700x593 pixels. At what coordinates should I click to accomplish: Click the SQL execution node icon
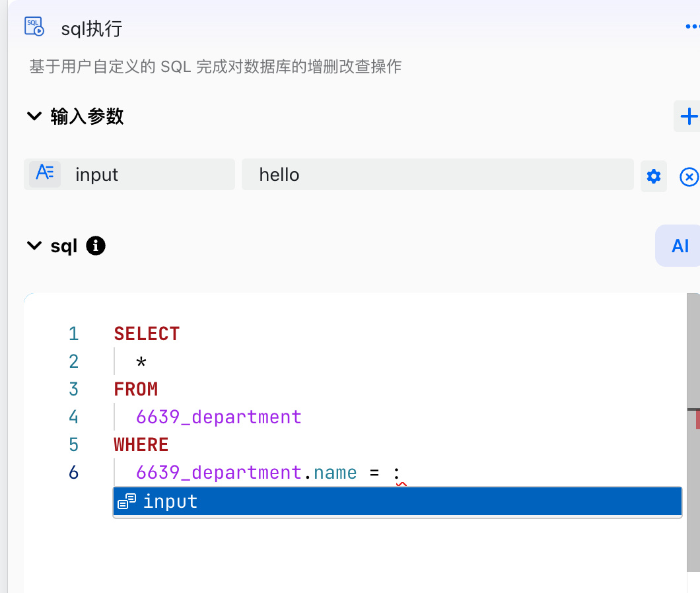coord(34,26)
